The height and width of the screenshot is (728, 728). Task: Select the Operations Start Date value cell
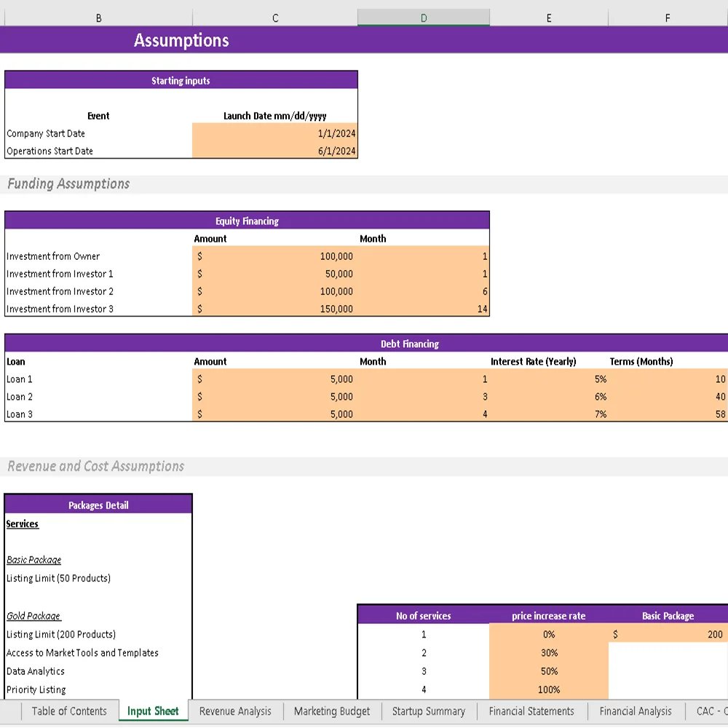[274, 151]
